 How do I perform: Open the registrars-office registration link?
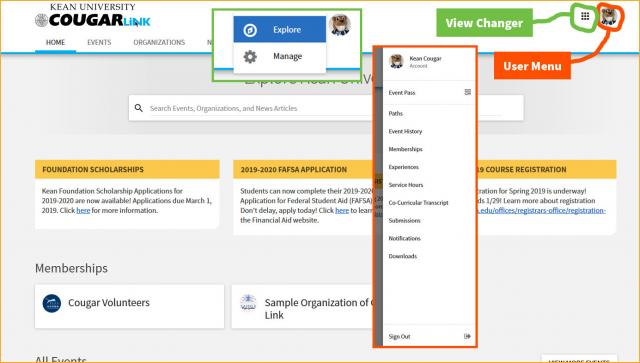541,211
